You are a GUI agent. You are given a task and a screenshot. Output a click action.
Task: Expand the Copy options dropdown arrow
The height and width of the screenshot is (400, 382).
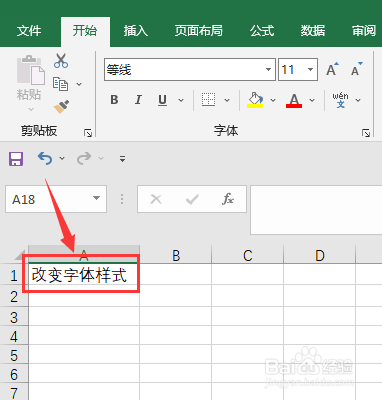pyautogui.click(x=79, y=84)
